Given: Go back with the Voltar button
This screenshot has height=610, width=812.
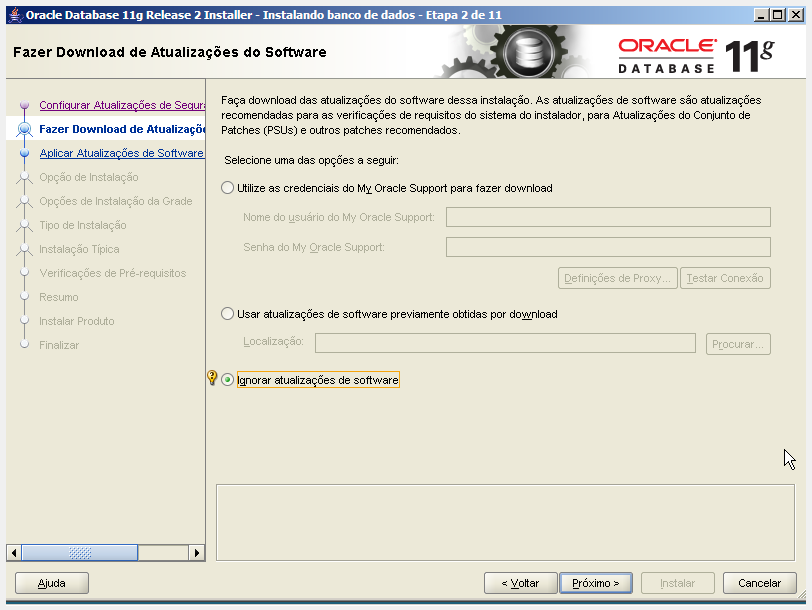Looking at the screenshot, I should 520,583.
